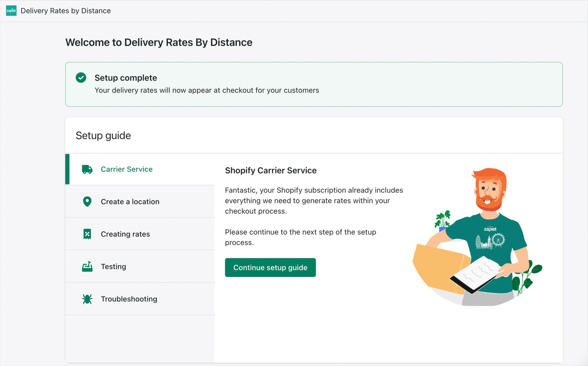Click the Zapiet app logo icon
This screenshot has height=366, width=588.
click(11, 11)
